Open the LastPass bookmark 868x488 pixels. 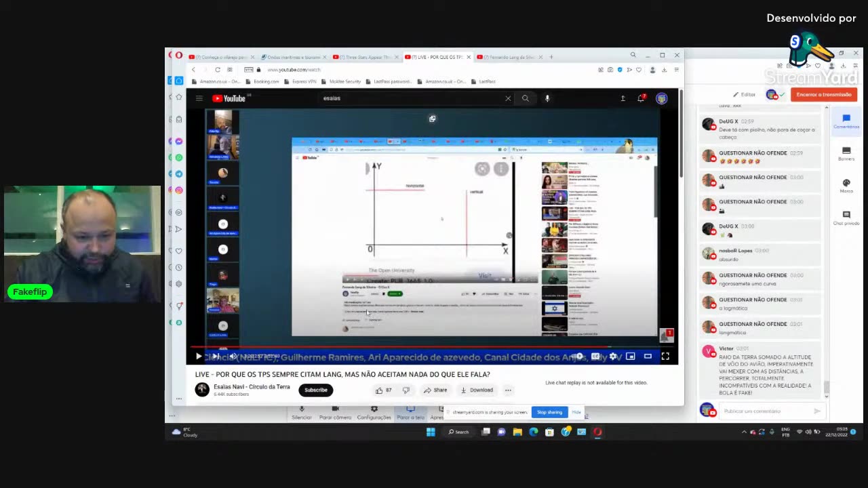[x=484, y=81]
